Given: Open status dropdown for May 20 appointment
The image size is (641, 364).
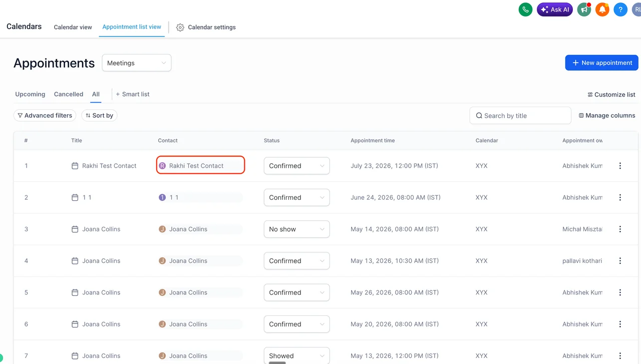Looking at the screenshot, I should [x=296, y=324].
